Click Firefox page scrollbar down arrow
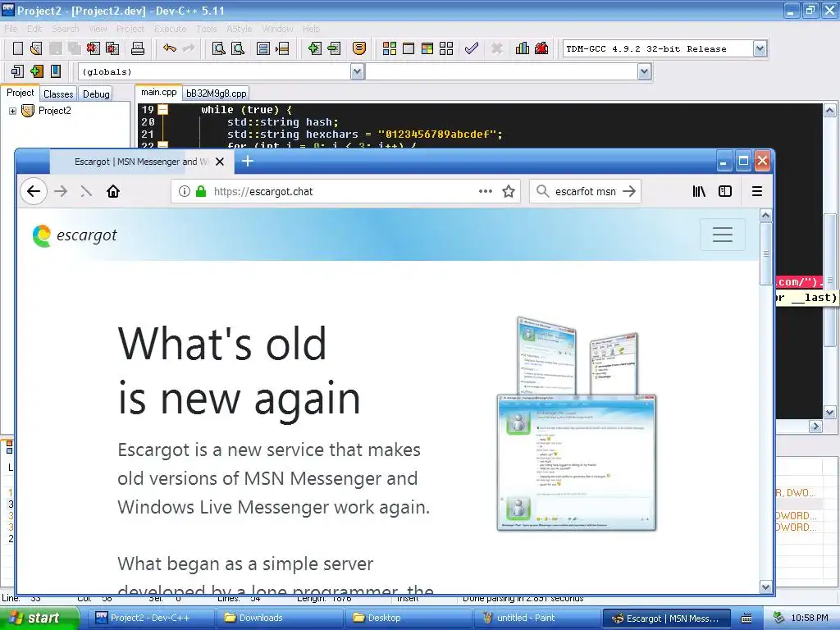Viewport: 840px width, 630px height. pyautogui.click(x=765, y=587)
